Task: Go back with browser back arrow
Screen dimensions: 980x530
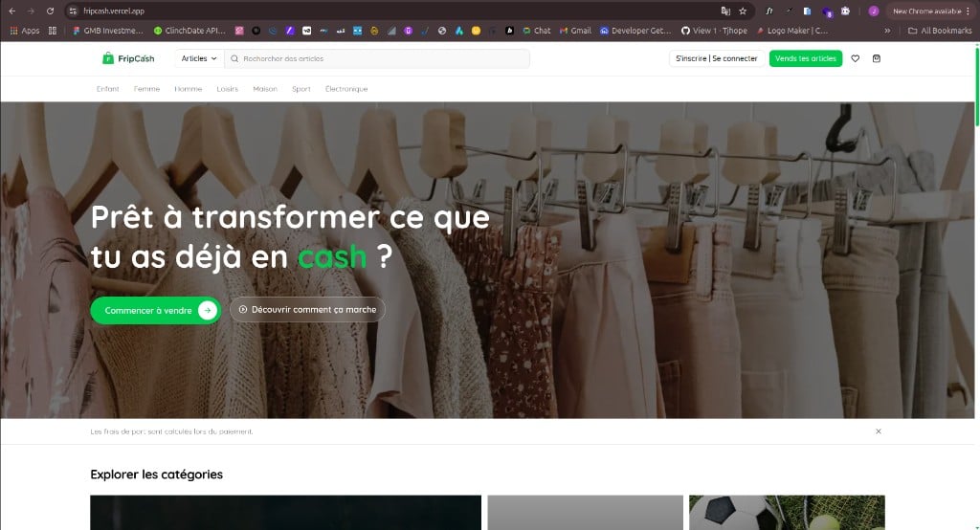Action: coord(11,11)
